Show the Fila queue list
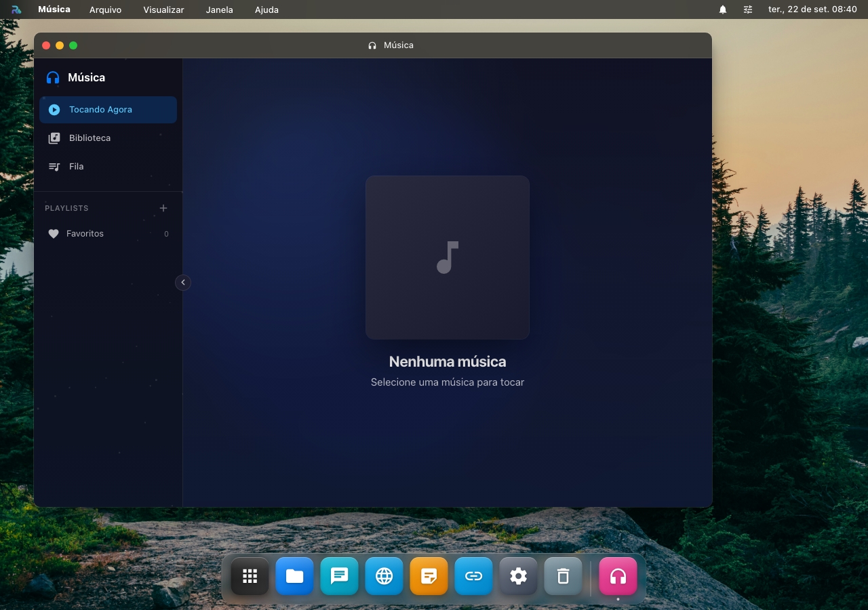Image resolution: width=868 pixels, height=610 pixels. pos(108,167)
